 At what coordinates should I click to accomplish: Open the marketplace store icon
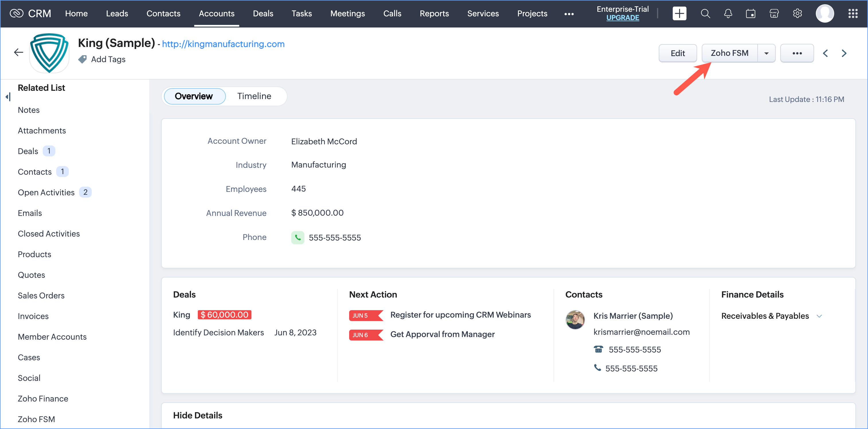pos(774,13)
